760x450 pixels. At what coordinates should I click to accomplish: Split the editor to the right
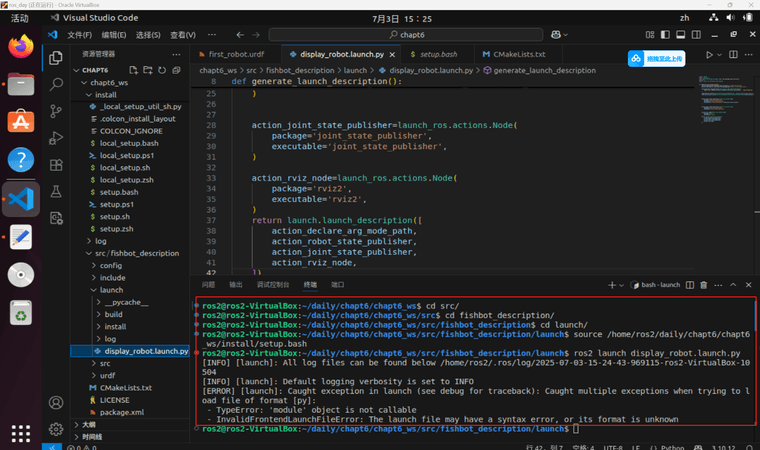(x=733, y=54)
